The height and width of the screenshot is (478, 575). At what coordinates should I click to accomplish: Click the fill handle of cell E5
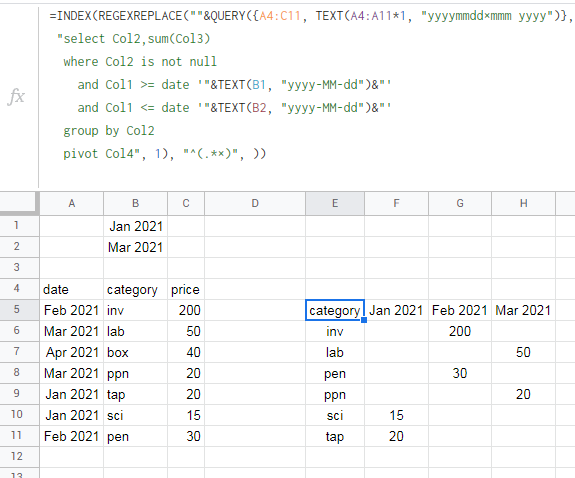(364, 320)
